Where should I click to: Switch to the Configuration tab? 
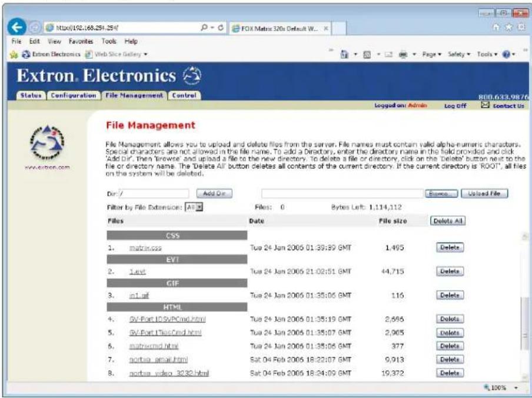click(x=74, y=95)
